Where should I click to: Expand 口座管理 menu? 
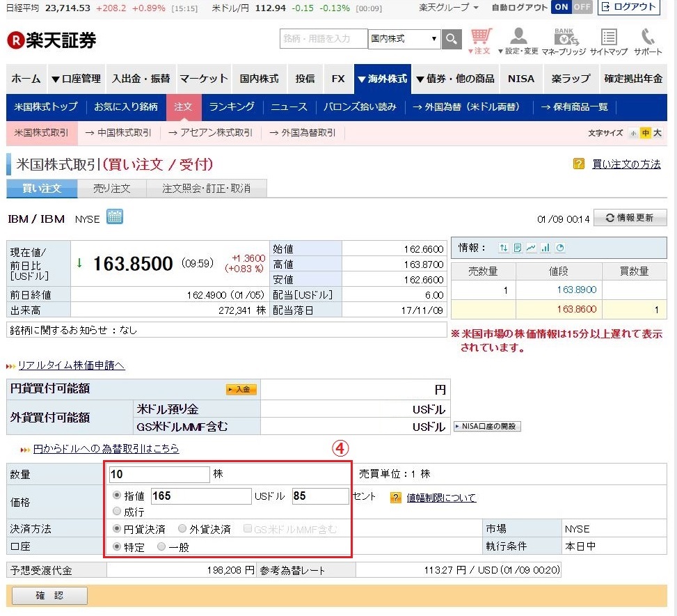tap(76, 79)
